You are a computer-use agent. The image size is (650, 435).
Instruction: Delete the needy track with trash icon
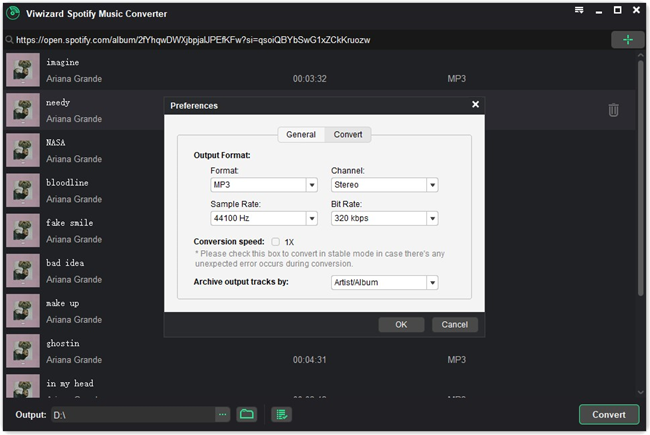[613, 110]
